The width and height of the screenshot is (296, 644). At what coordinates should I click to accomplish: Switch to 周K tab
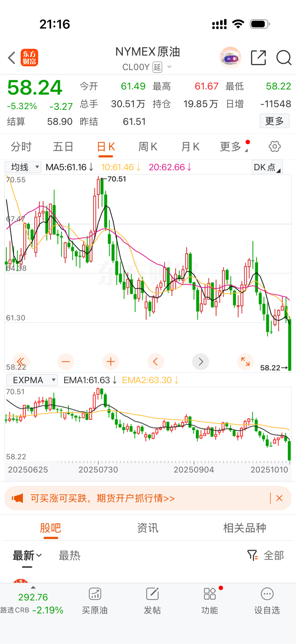click(x=148, y=147)
